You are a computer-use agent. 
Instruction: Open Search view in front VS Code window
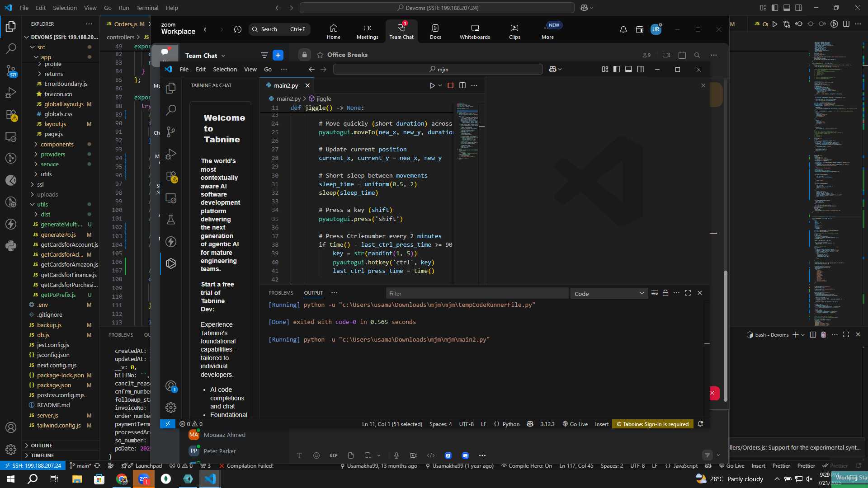point(171,110)
